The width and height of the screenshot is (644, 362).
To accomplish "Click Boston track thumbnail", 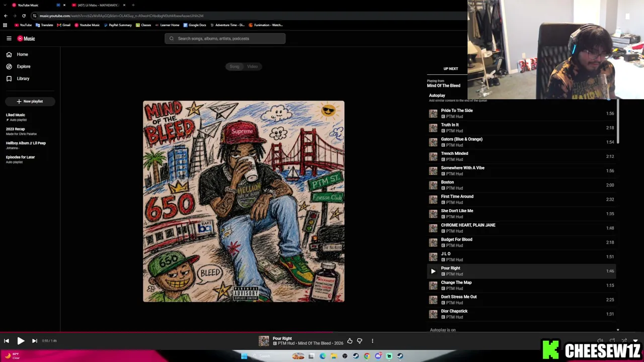I will click(433, 185).
